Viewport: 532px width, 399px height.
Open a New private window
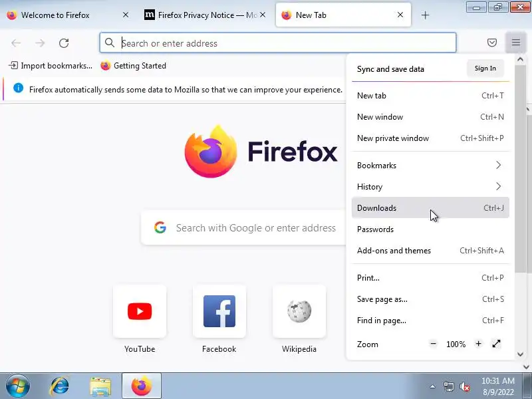(x=430, y=138)
